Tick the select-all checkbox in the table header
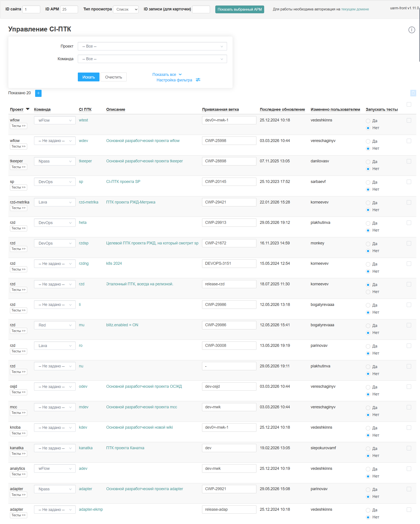The height and width of the screenshot is (524, 420). (x=409, y=104)
